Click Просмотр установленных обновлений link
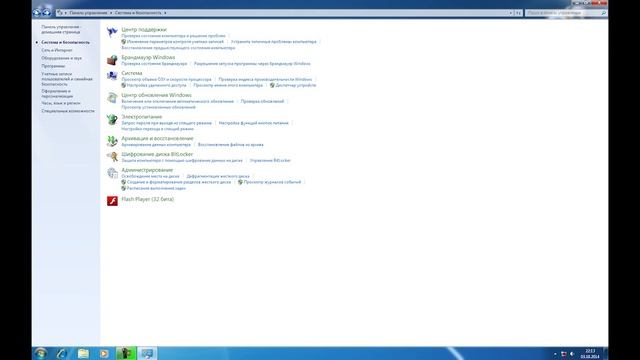The image size is (640, 360). 158,107
